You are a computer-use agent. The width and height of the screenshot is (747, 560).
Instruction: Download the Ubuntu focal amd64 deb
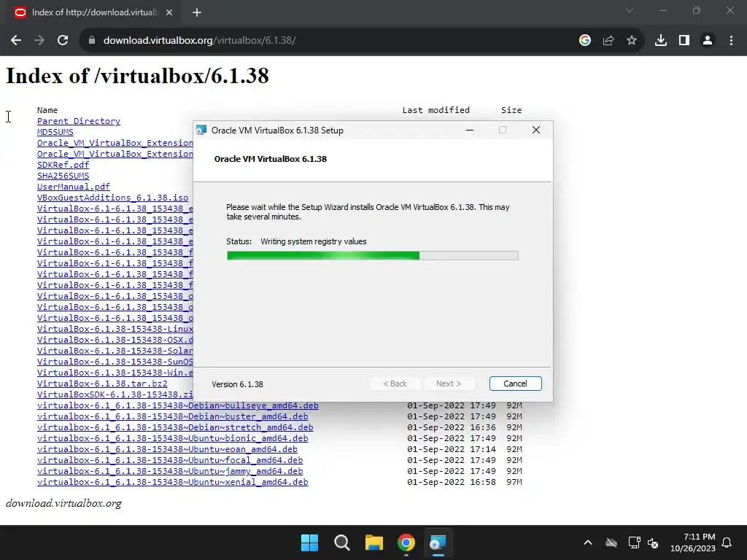coord(170,460)
